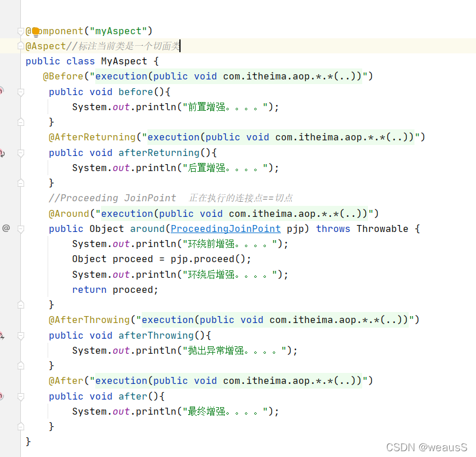Click the advice gutter icon next to afterThrowing method

click(2, 336)
